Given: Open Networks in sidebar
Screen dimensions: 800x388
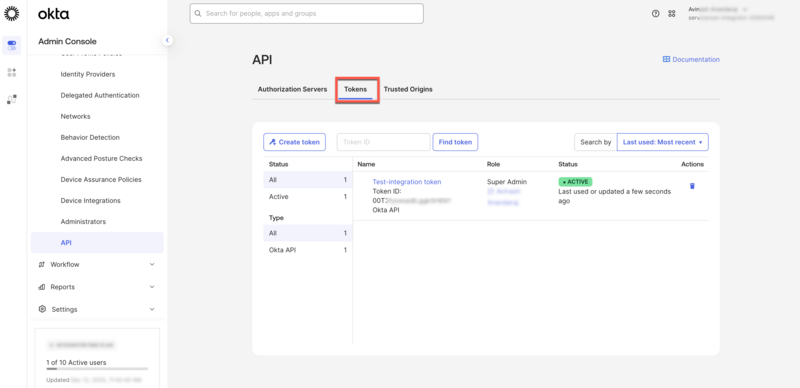Looking at the screenshot, I should 76,116.
